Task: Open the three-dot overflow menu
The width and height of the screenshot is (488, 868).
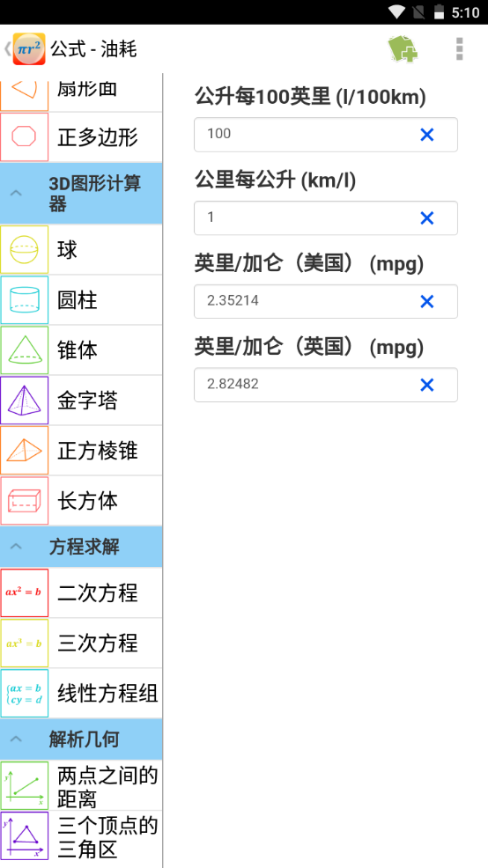Action: pos(459,48)
